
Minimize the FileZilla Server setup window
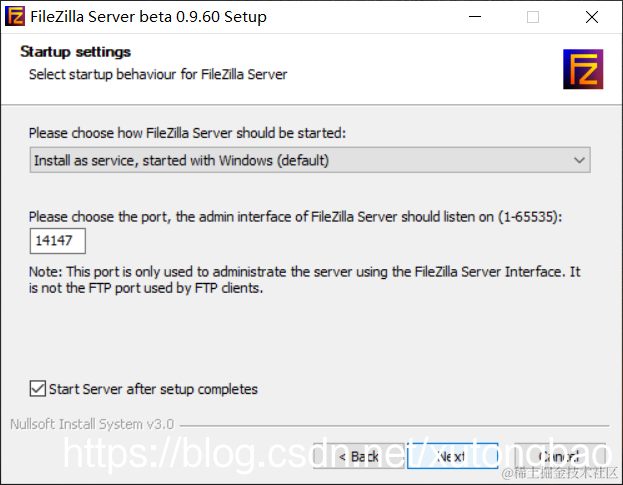point(486,17)
